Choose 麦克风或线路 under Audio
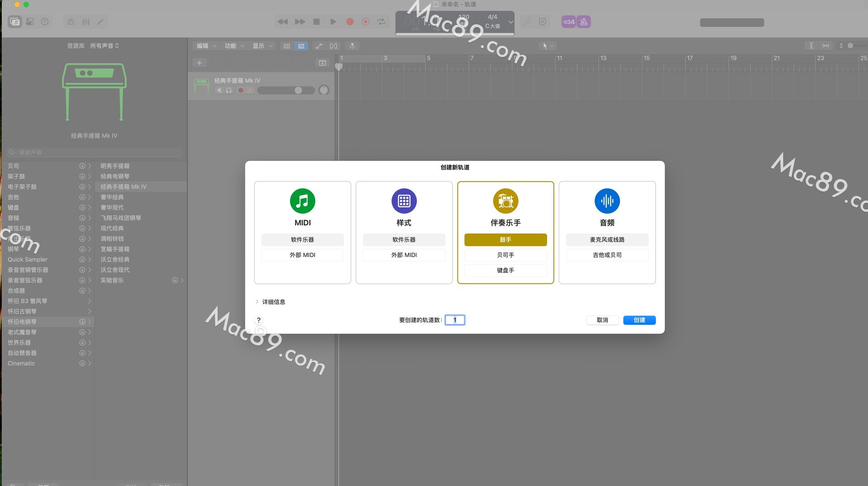The image size is (868, 486). pyautogui.click(x=607, y=239)
